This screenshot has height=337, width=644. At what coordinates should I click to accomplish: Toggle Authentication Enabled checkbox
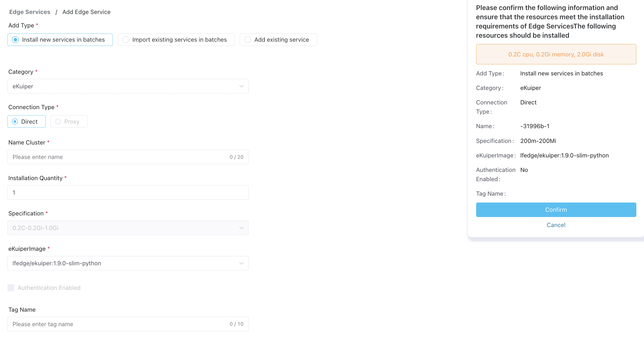[11, 288]
